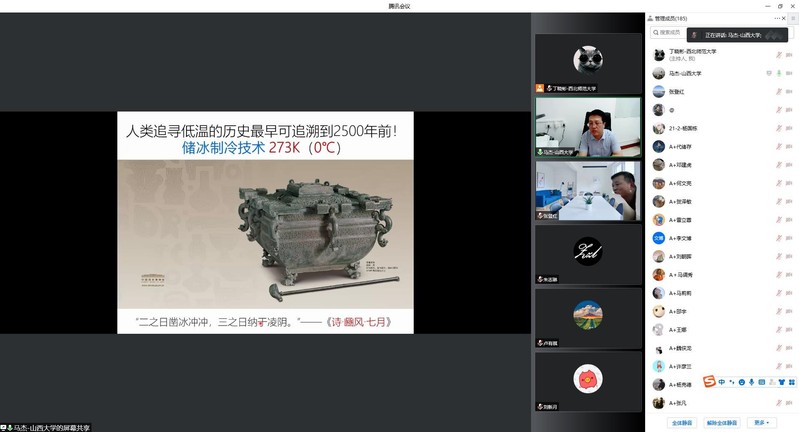The width and height of the screenshot is (799, 432).
Task: Toggle microphone for 马杰-山西大学 in member list
Action: click(x=778, y=73)
